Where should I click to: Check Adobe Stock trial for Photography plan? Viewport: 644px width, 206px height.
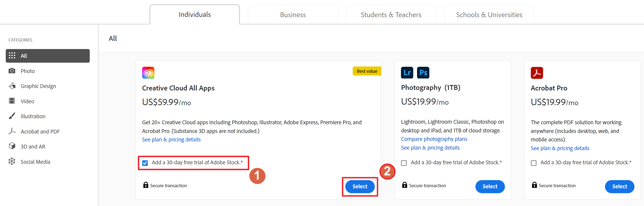(404, 163)
